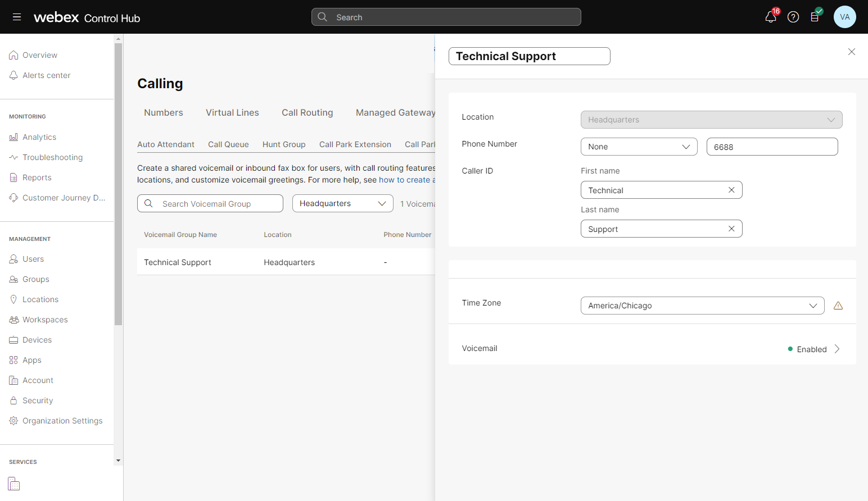Click the search magnifier icon in top bar
The height and width of the screenshot is (501, 868).
point(323,17)
